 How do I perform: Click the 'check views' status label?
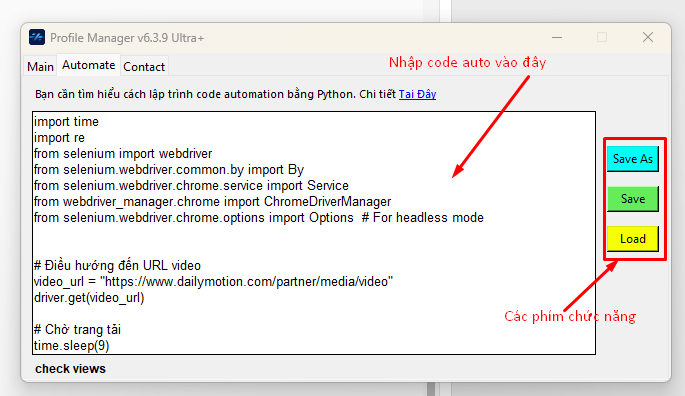tap(70, 369)
